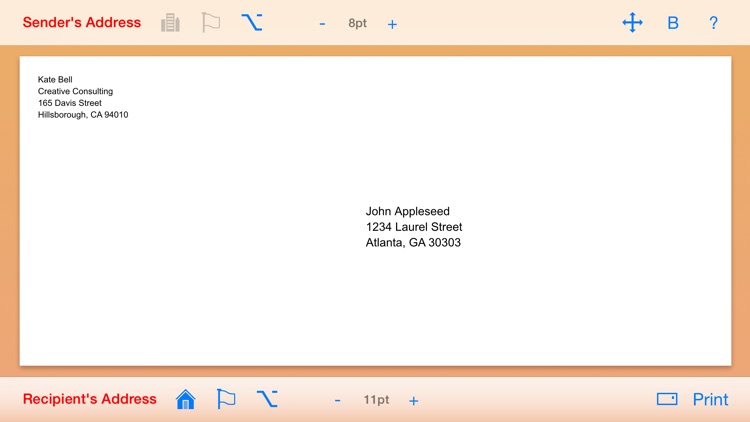Open recipient's address options symbol
Image resolution: width=750 pixels, height=422 pixels.
point(267,399)
